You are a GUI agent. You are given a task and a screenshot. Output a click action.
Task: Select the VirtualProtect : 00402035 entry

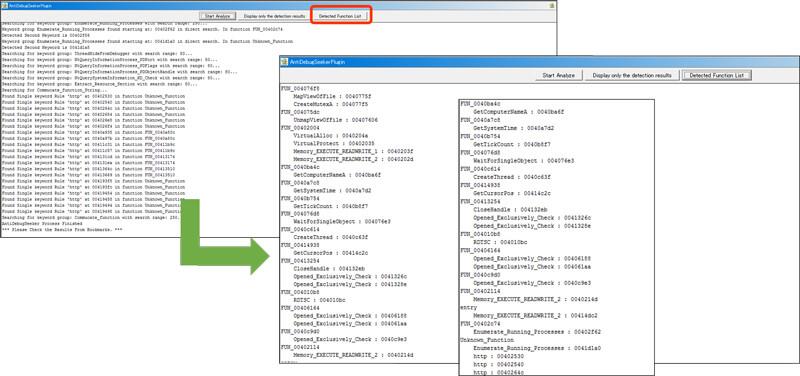click(x=334, y=143)
